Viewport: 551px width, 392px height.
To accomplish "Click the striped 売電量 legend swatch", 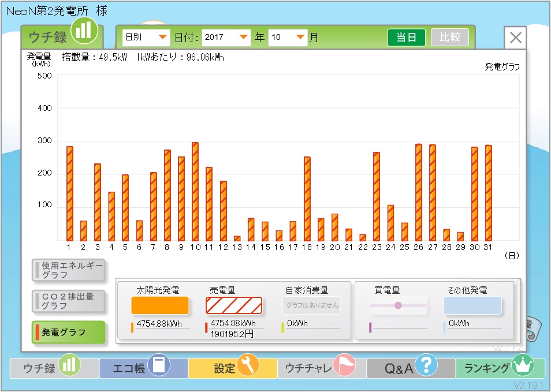I will coord(234,305).
